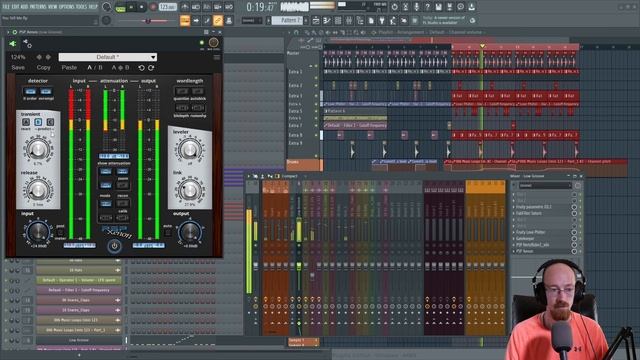
Task: Click the record button
Action: click(153, 7)
